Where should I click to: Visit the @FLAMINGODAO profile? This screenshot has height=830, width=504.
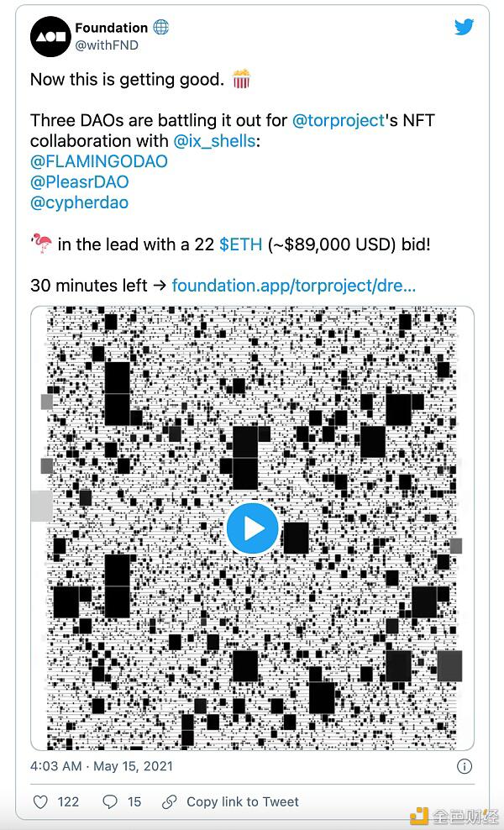click(x=99, y=161)
